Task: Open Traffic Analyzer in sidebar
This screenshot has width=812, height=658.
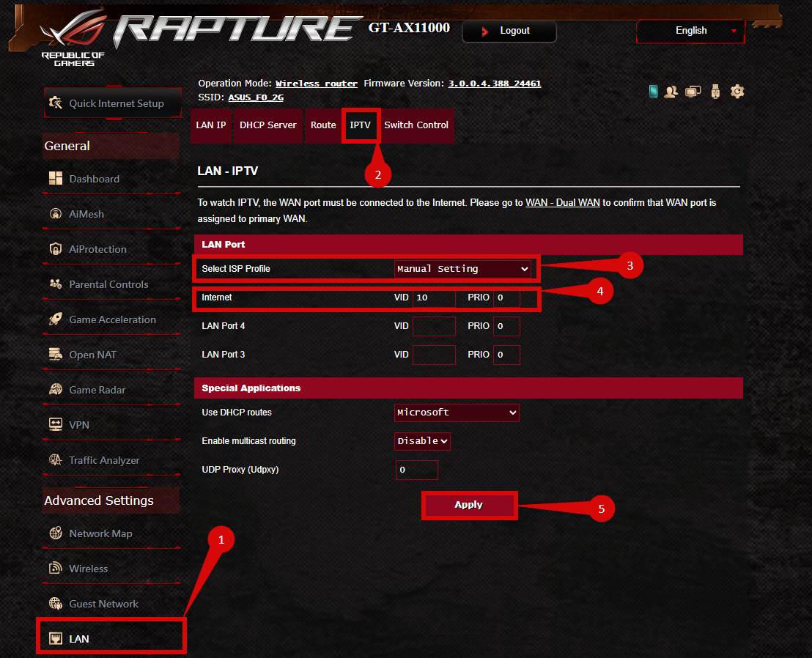Action: 104,460
